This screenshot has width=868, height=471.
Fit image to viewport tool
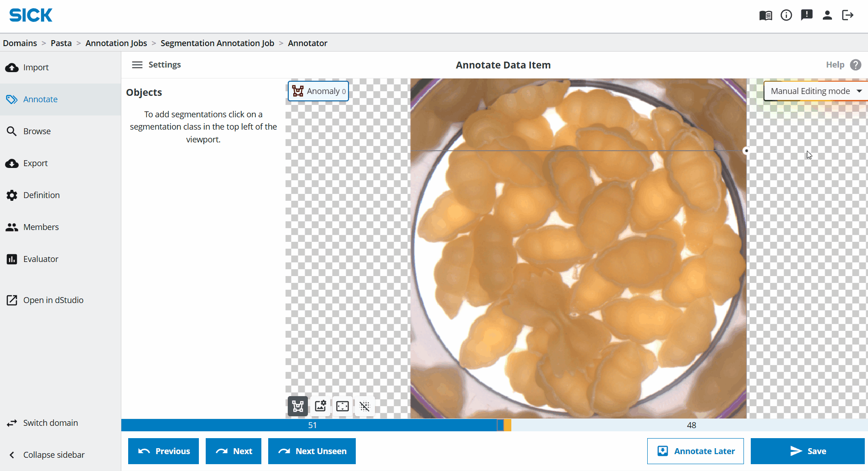343,406
